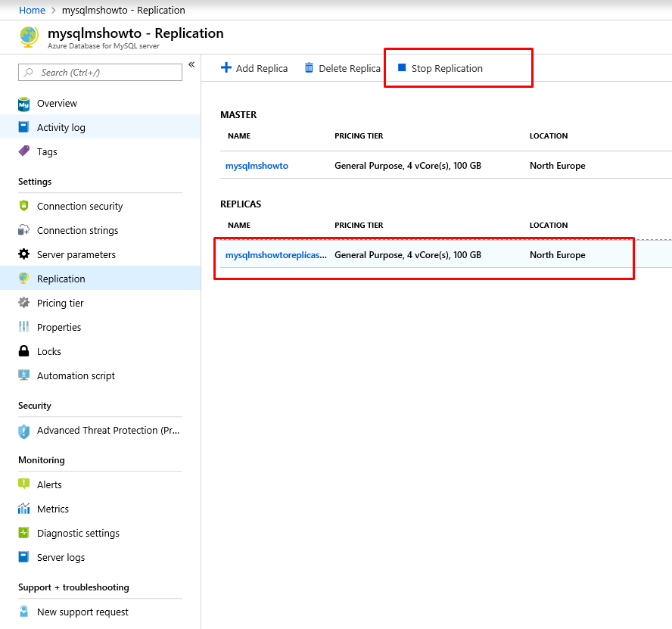
Task: Open master server mysqlmshowto link
Action: point(257,166)
